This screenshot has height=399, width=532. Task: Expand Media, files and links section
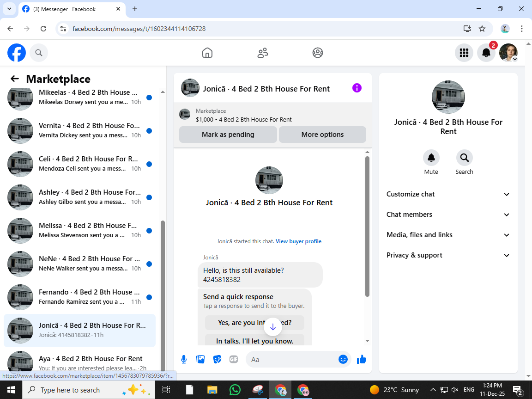[x=448, y=235]
